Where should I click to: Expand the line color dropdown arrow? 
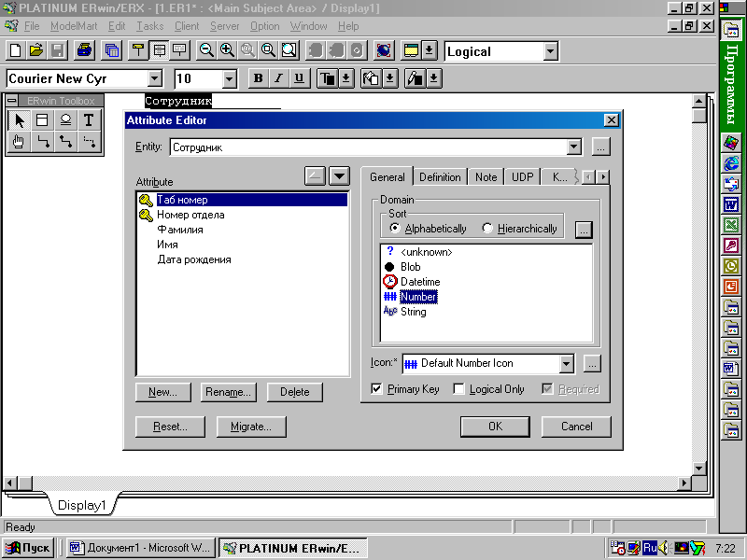(x=433, y=78)
